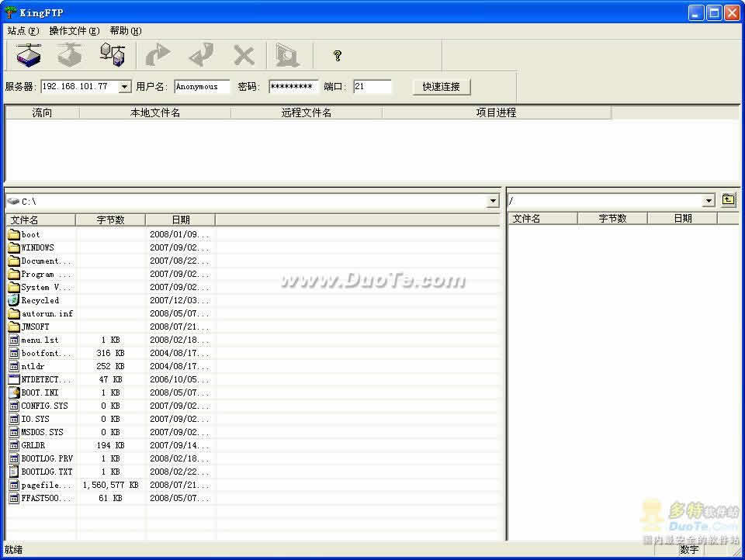The width and height of the screenshot is (745, 560).
Task: Select the GRLDR file icon
Action: click(x=14, y=445)
